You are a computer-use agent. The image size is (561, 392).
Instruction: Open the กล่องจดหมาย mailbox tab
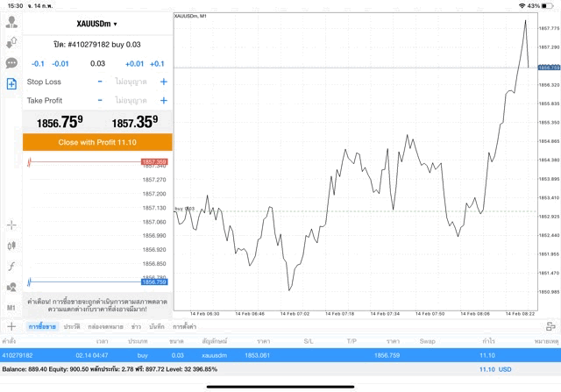(105, 326)
